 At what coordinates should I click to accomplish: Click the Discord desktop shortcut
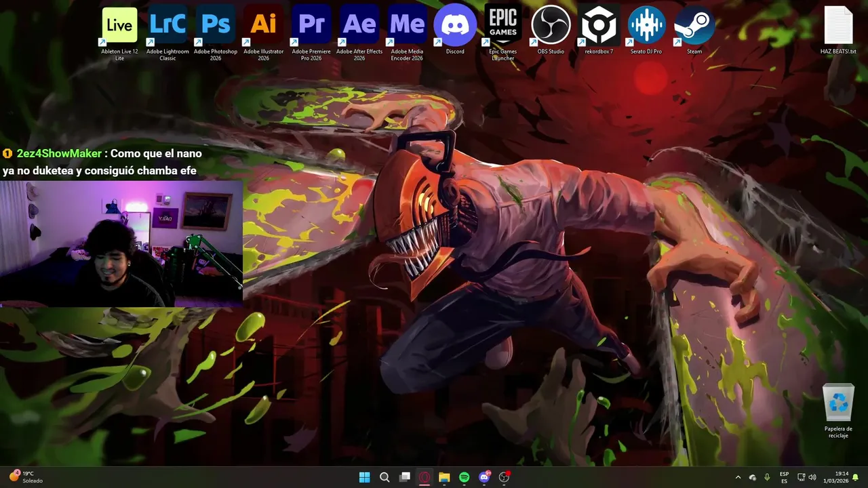click(455, 30)
